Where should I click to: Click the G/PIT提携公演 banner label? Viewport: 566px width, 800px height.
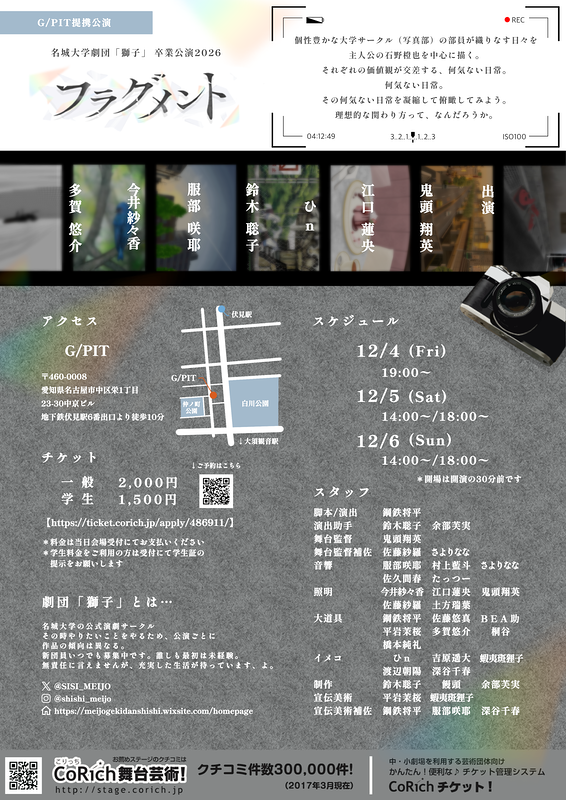click(76, 23)
